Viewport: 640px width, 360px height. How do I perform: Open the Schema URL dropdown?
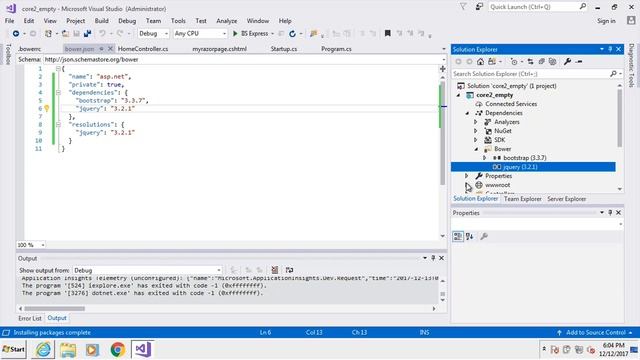(443, 60)
